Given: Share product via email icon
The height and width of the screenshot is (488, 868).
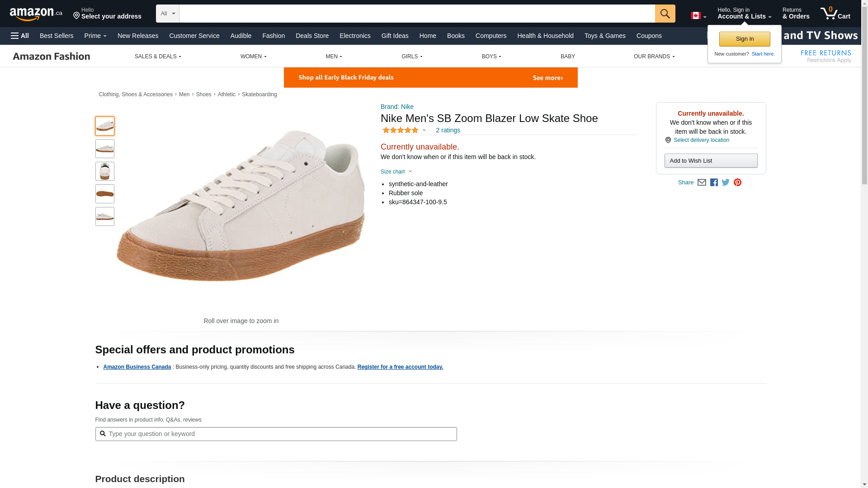Looking at the screenshot, I should point(702,183).
